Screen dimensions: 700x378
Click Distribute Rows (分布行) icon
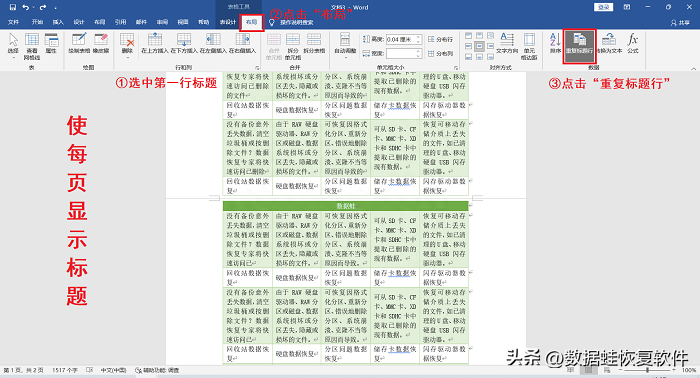tap(440, 39)
